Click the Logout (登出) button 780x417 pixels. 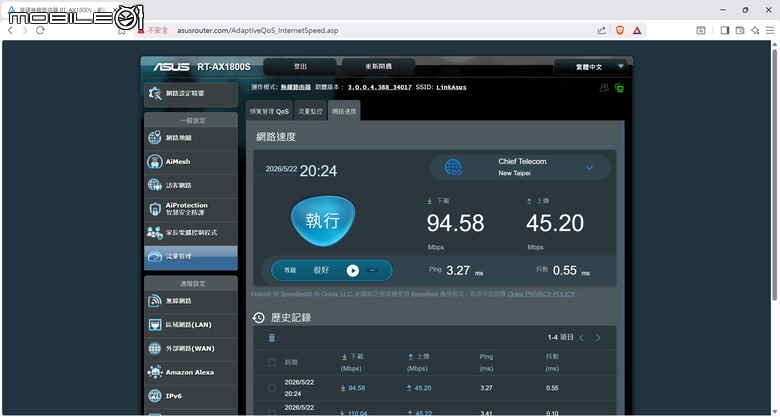(x=300, y=67)
